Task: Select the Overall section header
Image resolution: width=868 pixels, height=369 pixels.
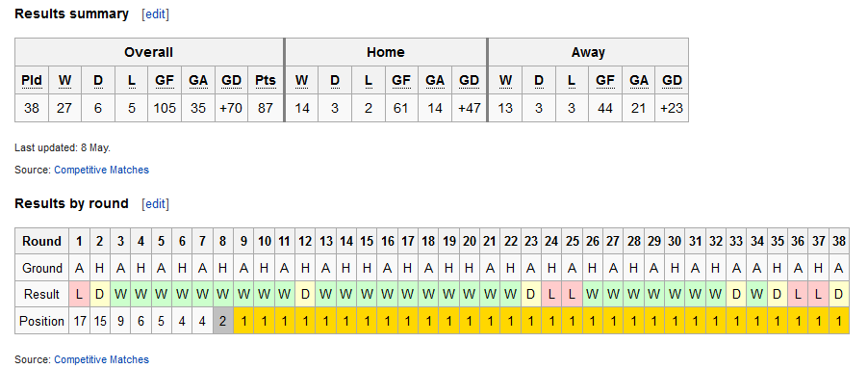Action: coord(149,53)
